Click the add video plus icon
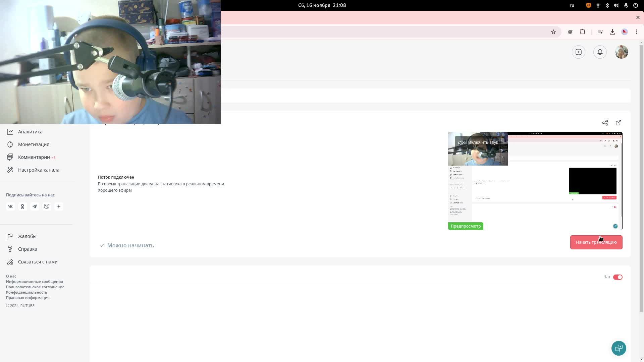Screen dimensions: 644x362 pyautogui.click(x=578, y=52)
